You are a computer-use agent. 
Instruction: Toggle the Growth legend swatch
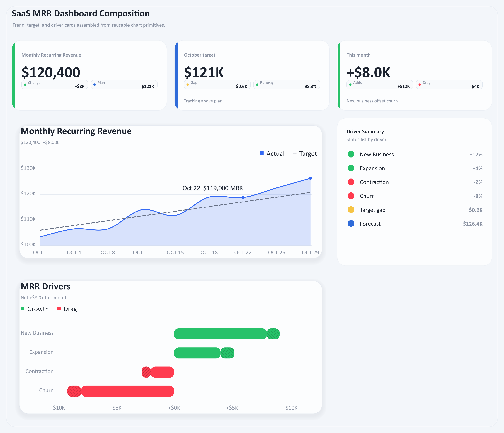pyautogui.click(x=23, y=308)
